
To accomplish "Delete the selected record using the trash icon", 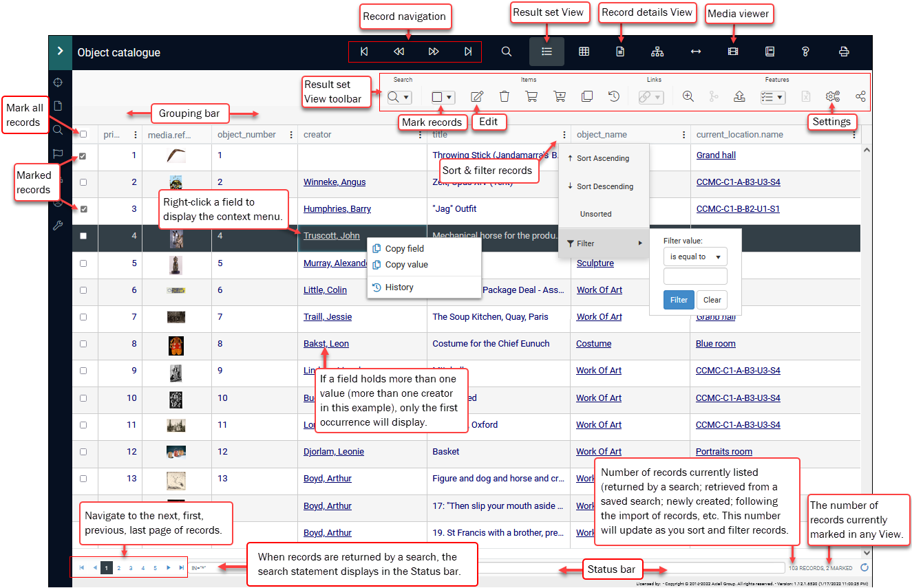I will click(505, 96).
